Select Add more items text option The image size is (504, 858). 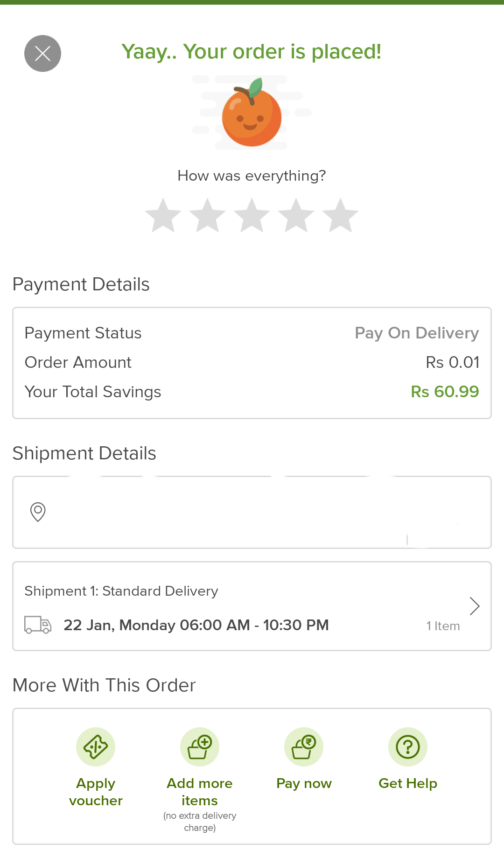point(200,792)
